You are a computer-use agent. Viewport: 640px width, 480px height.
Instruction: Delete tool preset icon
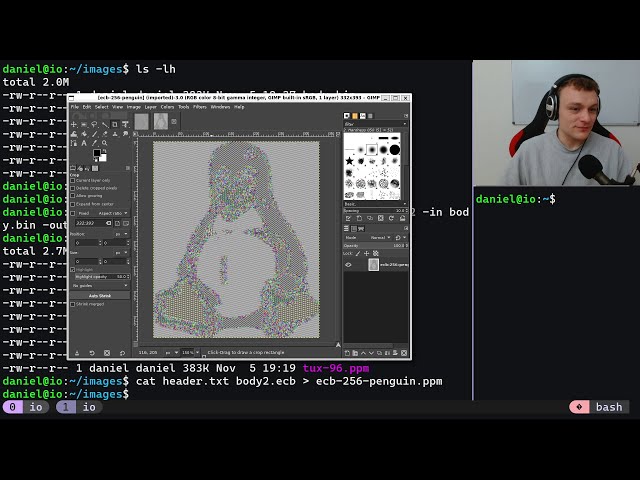pyautogui.click(x=107, y=353)
